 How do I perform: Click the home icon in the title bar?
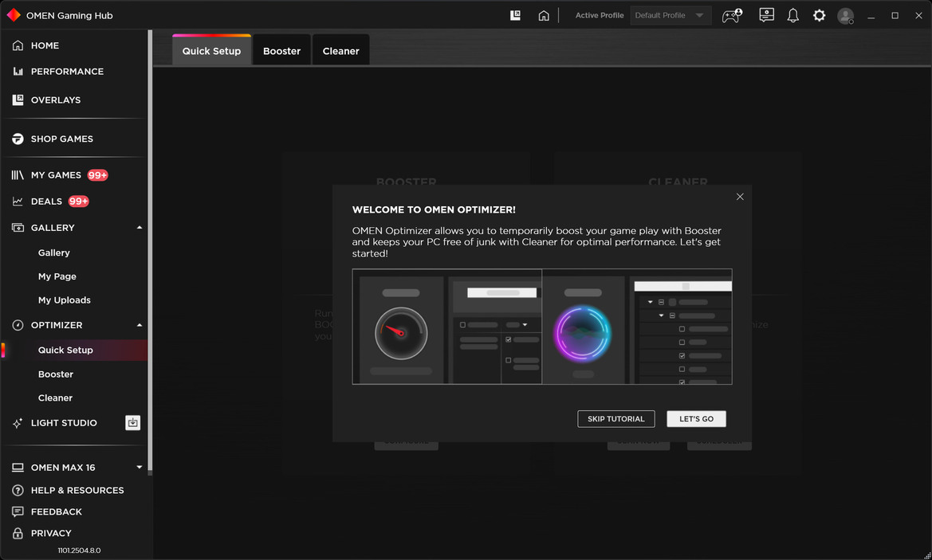click(x=544, y=15)
